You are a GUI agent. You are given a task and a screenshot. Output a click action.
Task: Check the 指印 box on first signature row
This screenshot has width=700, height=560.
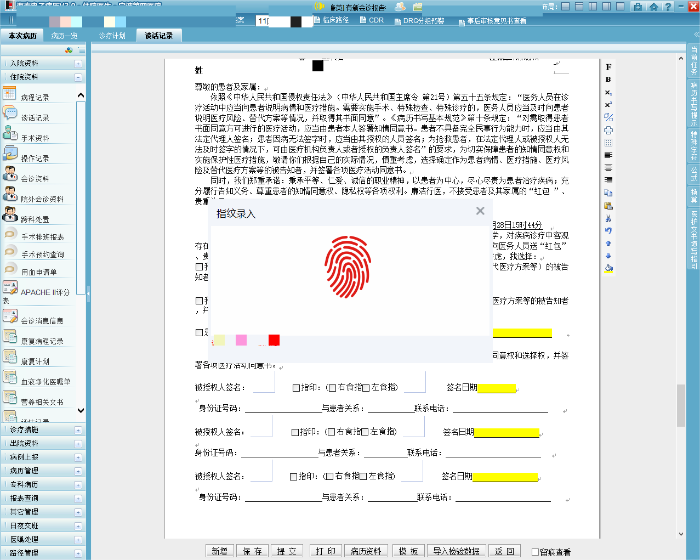click(x=295, y=388)
